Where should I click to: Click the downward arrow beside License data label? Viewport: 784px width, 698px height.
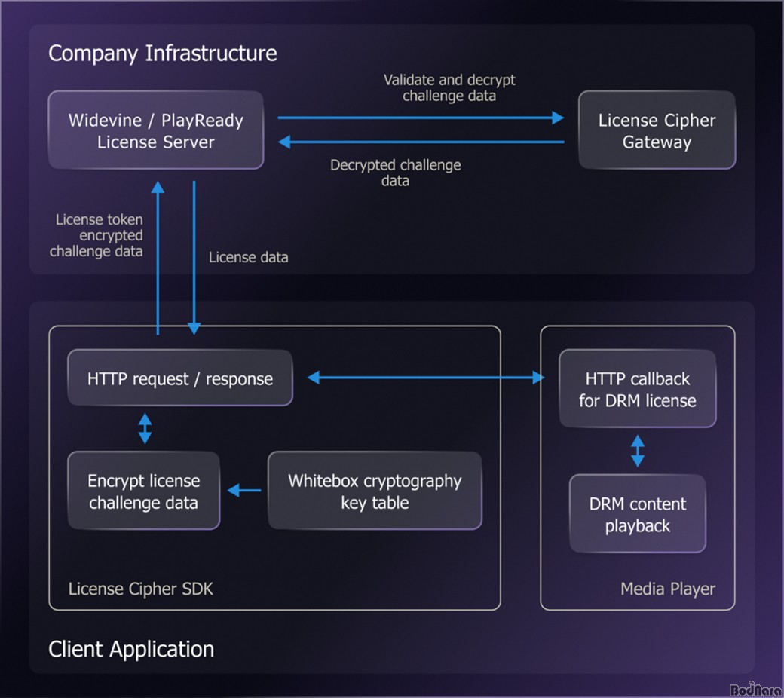(x=194, y=256)
